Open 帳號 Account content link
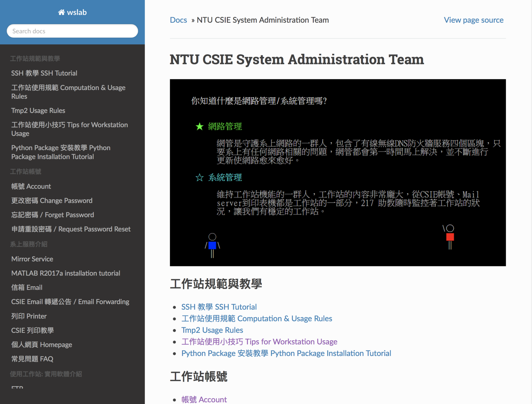Image resolution: width=532 pixels, height=404 pixels. point(204,400)
